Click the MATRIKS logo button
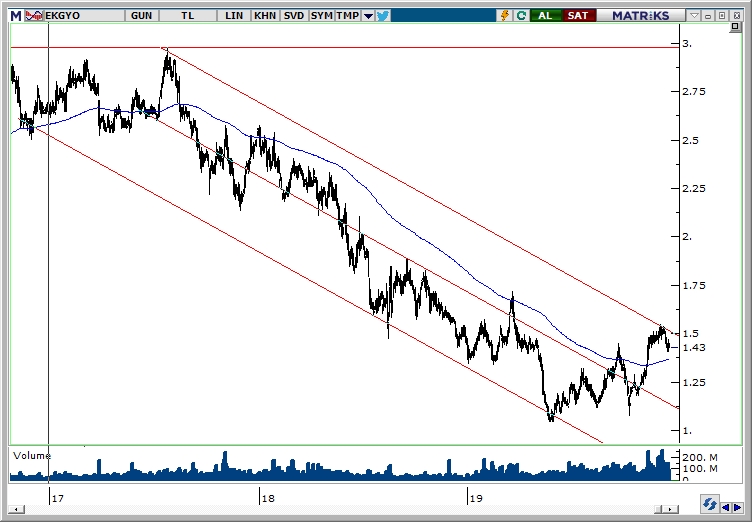The height and width of the screenshot is (522, 752). [x=641, y=16]
